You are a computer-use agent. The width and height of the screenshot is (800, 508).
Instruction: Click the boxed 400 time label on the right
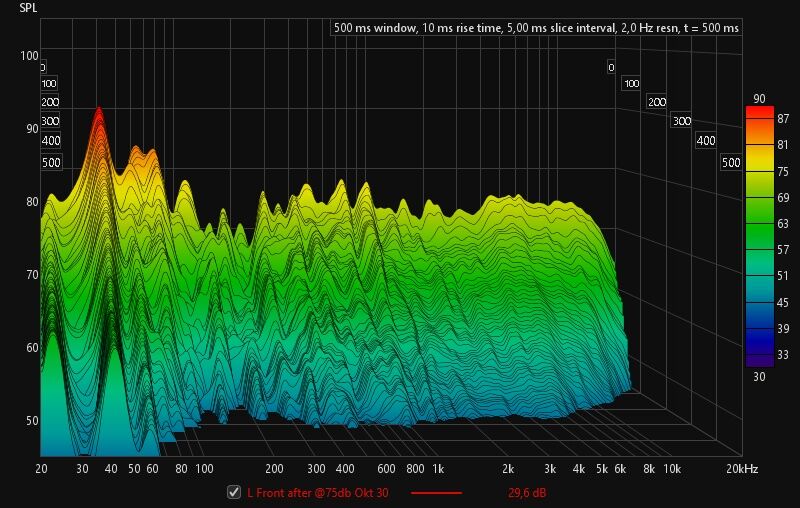[x=706, y=141]
